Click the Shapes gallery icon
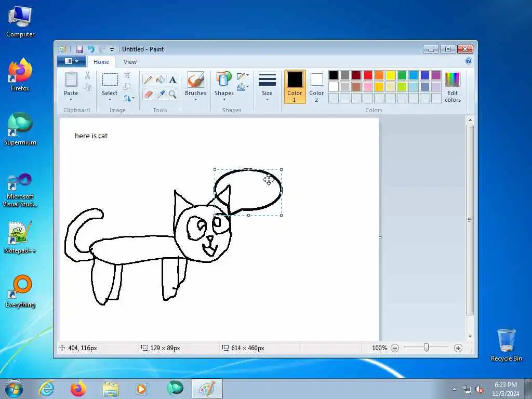 (x=224, y=79)
